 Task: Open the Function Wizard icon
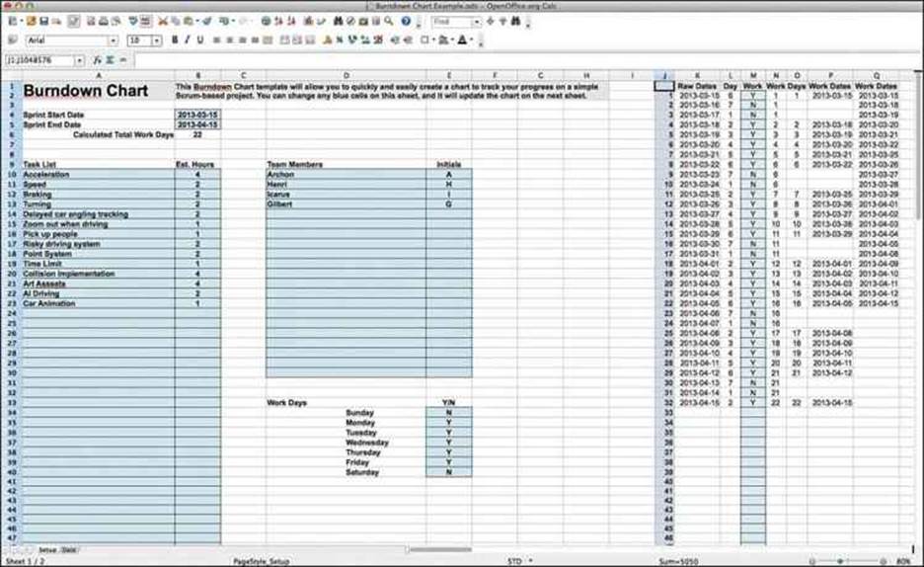tap(97, 60)
